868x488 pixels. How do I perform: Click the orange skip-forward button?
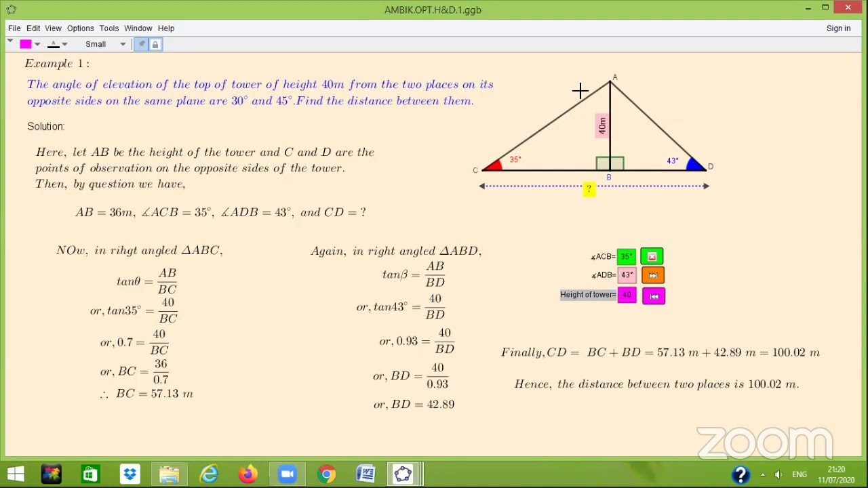click(x=652, y=276)
